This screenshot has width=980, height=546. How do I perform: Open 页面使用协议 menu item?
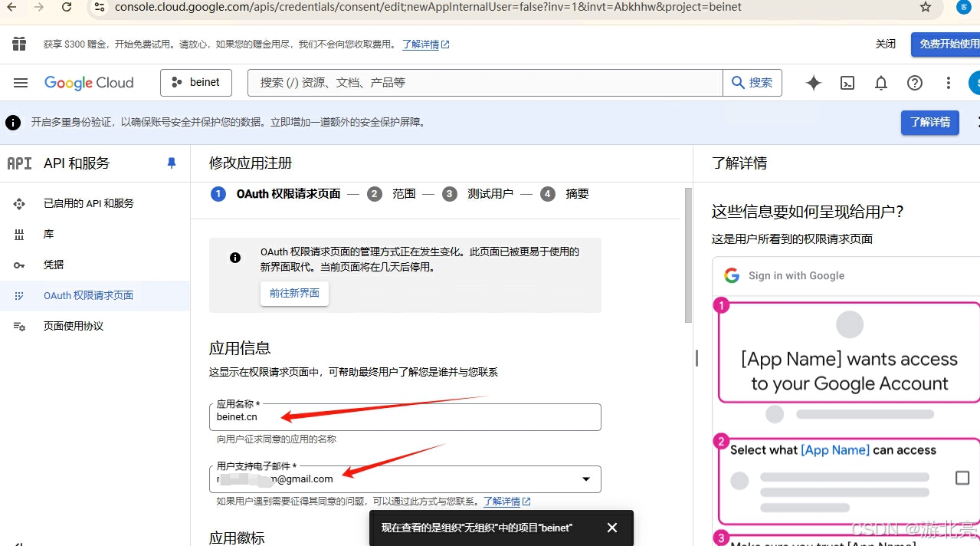(95, 326)
